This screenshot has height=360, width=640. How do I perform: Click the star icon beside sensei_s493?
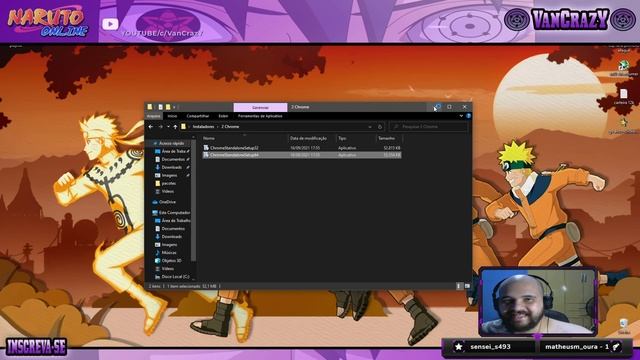459,347
